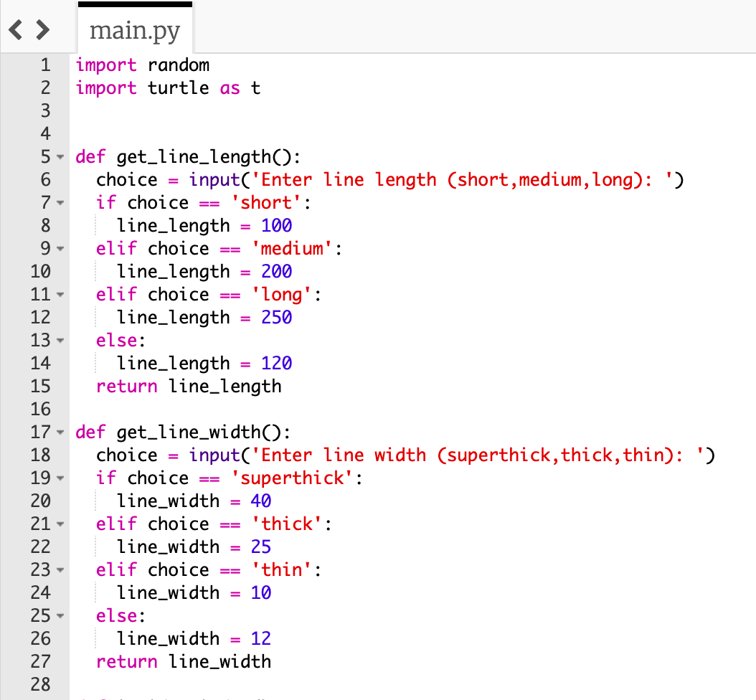
Task: Place cursor on the import random statement
Action: tap(143, 65)
